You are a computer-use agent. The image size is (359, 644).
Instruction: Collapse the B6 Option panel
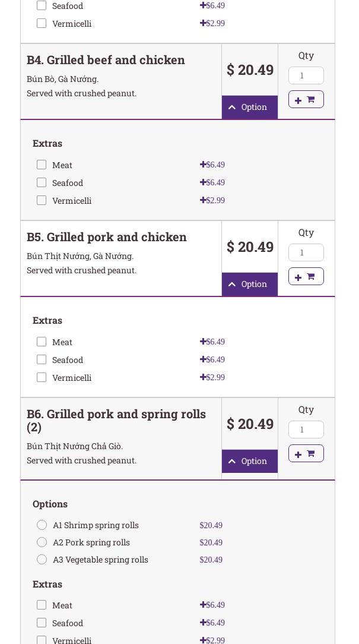coord(249,461)
